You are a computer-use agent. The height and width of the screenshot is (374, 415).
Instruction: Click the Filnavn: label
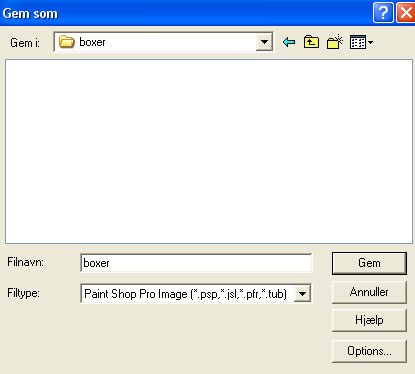[x=26, y=262]
